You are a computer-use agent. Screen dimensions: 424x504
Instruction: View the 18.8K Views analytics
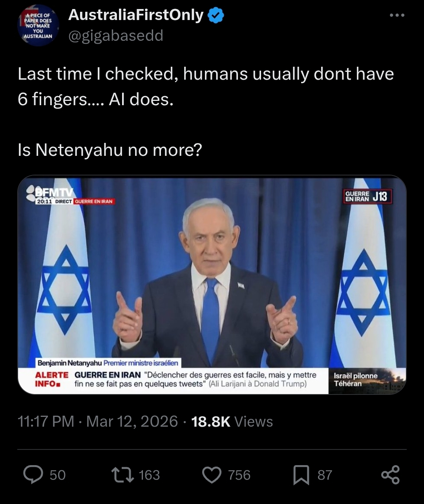(232, 422)
